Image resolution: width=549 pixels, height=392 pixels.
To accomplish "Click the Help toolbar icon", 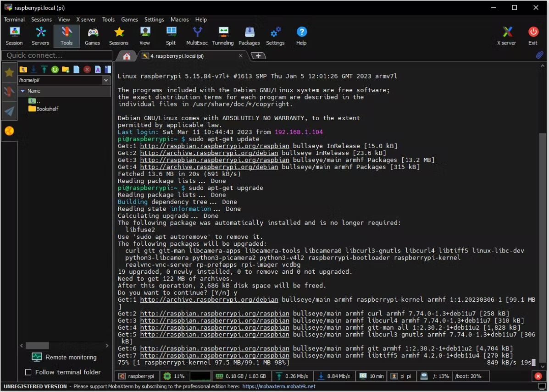I will [x=301, y=36].
